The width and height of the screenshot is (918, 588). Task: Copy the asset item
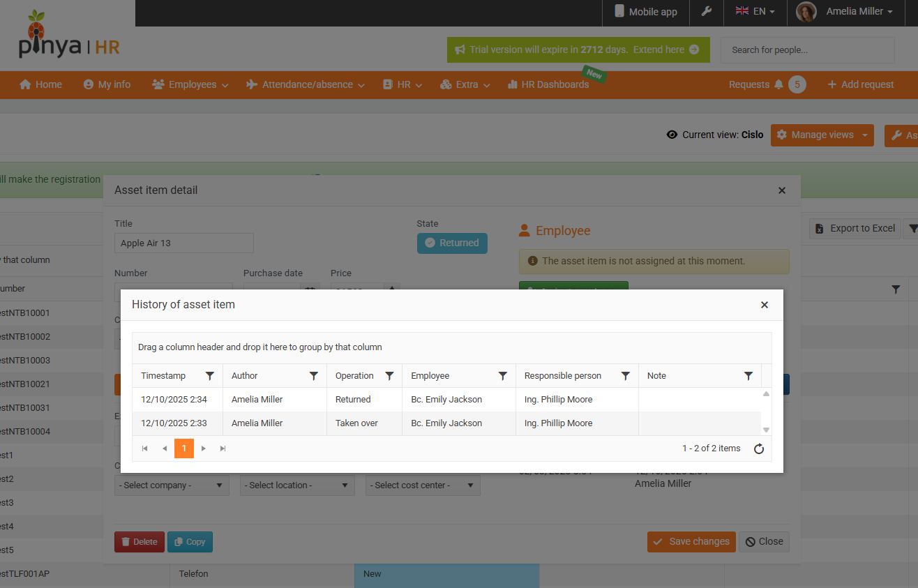tap(190, 542)
